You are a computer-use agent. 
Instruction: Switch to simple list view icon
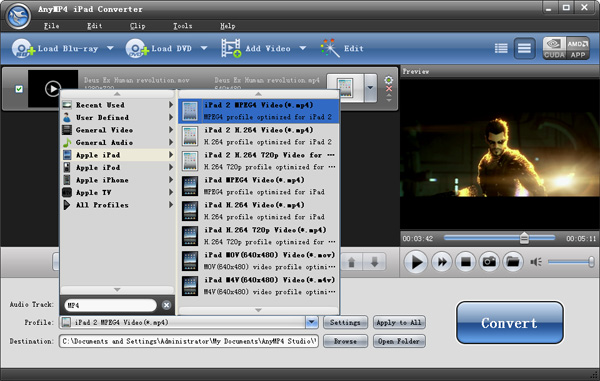click(x=524, y=48)
